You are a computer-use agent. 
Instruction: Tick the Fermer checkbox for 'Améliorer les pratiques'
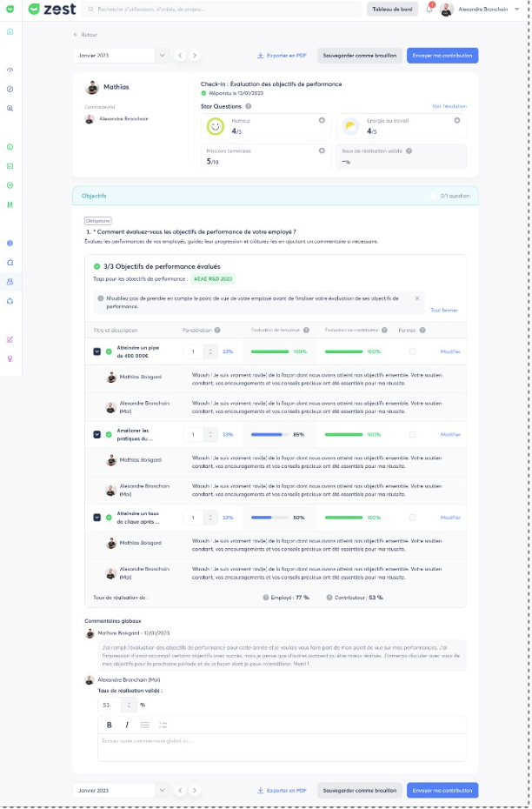point(413,434)
